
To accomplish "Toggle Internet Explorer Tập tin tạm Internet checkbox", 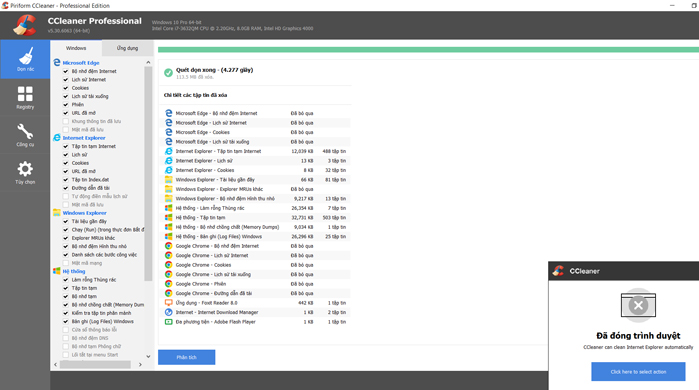I will pyautogui.click(x=66, y=146).
